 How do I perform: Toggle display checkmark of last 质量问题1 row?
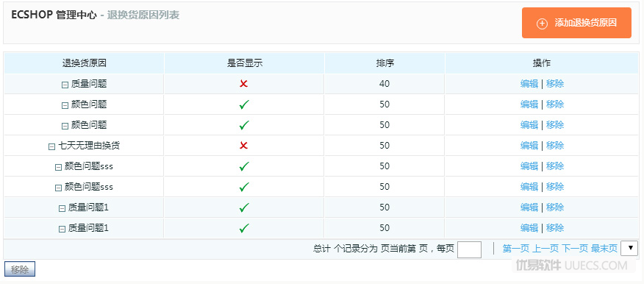244,227
